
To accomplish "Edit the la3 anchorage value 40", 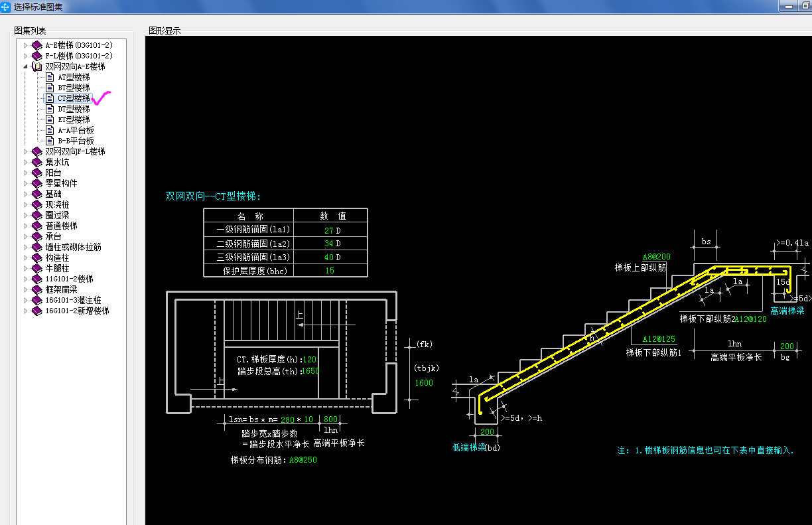I will click(329, 257).
